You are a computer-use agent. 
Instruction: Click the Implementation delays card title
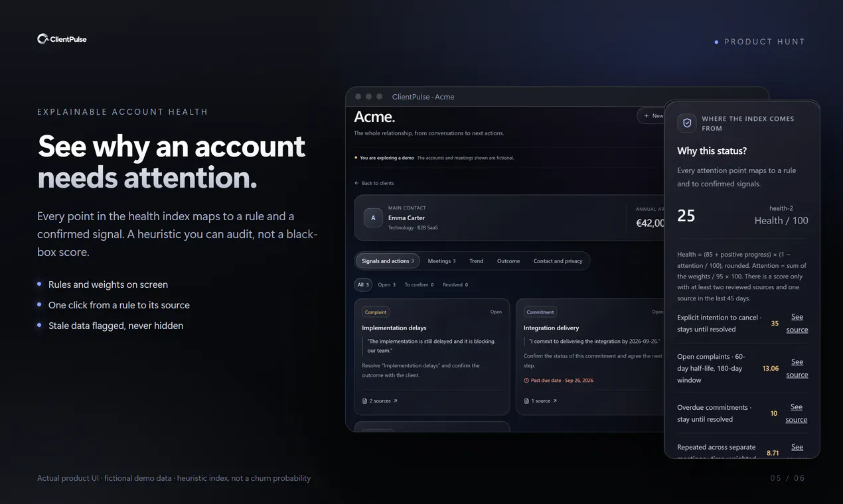[394, 328]
